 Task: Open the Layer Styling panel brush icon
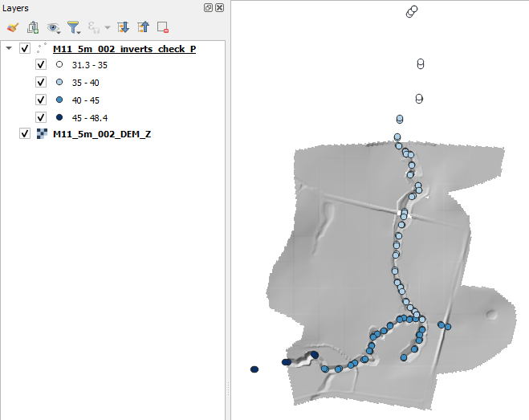[x=12, y=27]
